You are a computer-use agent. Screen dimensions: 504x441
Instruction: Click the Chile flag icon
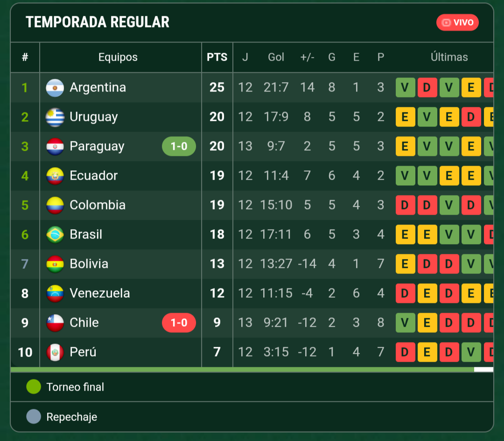pyautogui.click(x=55, y=323)
